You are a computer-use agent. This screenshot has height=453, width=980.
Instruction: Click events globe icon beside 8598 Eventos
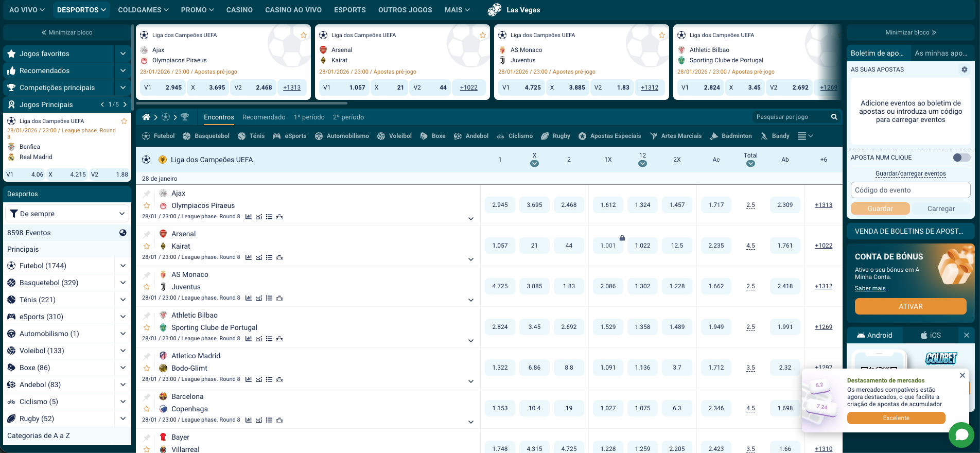tap(123, 233)
